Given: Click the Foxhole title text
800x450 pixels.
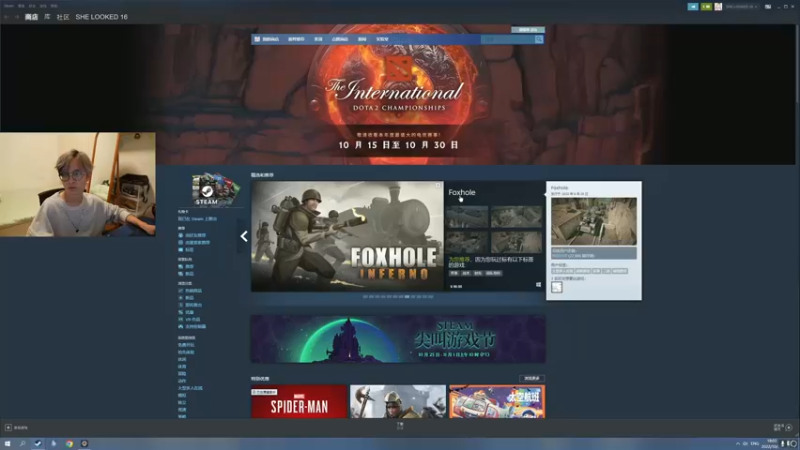Looking at the screenshot, I should pyautogui.click(x=462, y=192).
